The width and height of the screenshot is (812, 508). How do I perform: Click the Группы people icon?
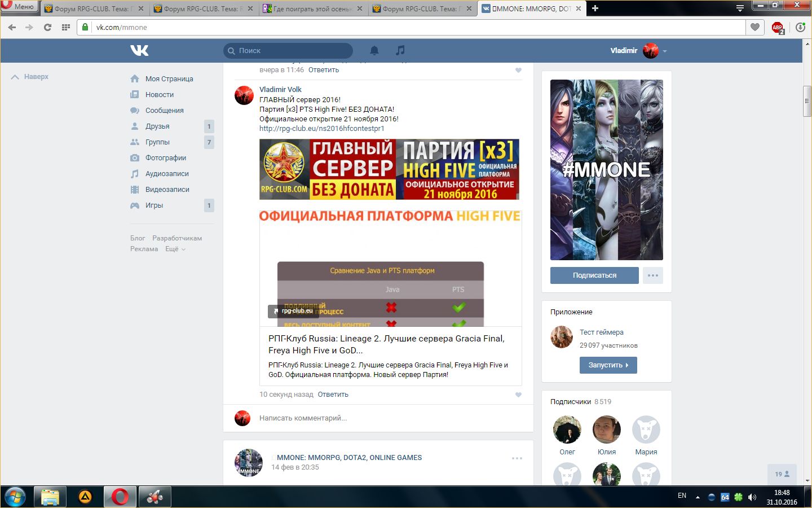click(x=135, y=142)
